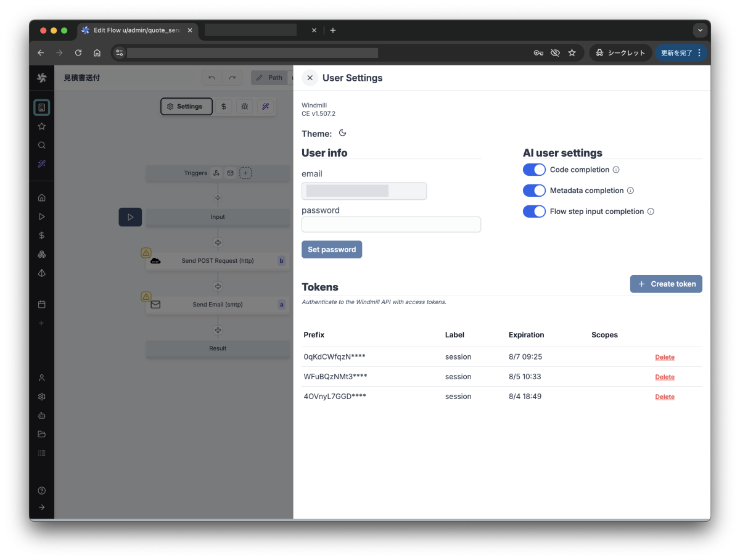Open the workers robot icon in sidebar

coord(42,416)
